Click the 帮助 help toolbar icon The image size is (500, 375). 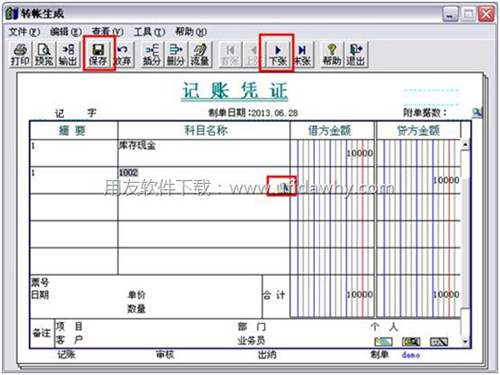point(332,54)
